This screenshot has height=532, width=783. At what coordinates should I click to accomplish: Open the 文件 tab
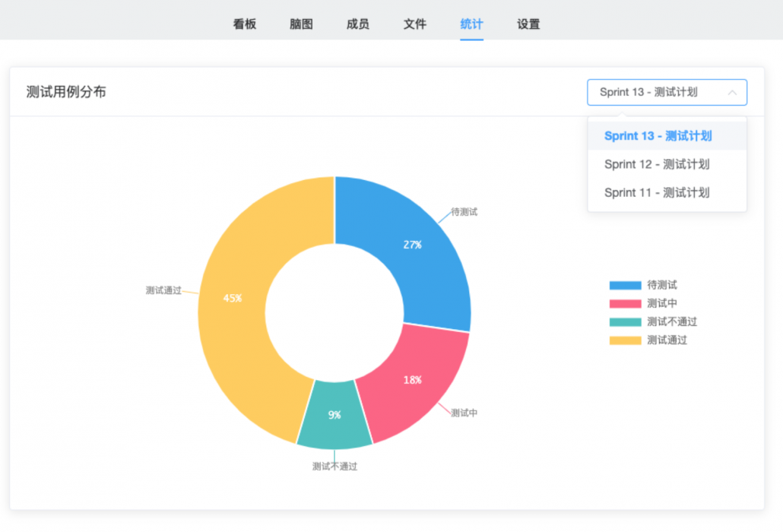tap(414, 24)
